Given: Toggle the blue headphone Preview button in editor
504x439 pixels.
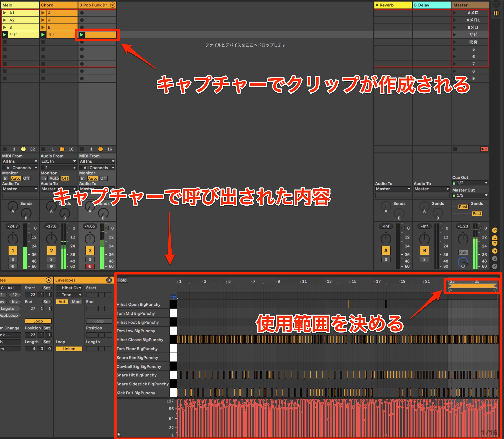Looking at the screenshot, I should 174,297.
